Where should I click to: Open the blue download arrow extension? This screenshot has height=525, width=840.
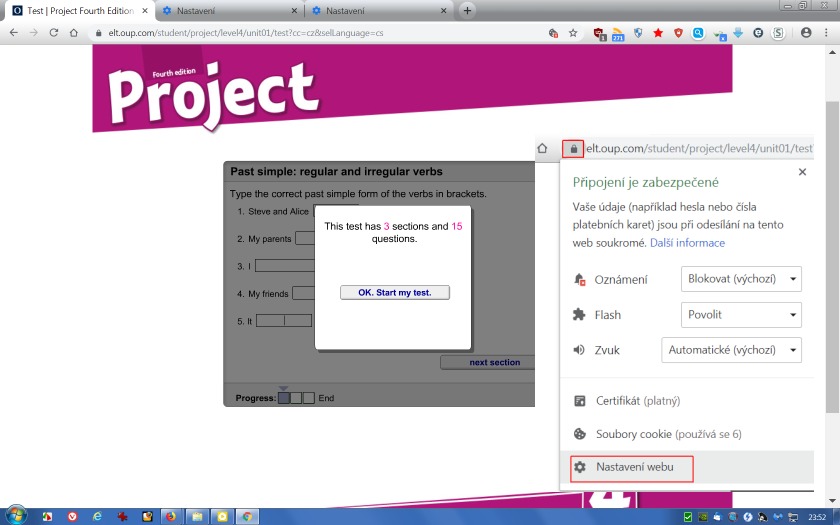[738, 33]
